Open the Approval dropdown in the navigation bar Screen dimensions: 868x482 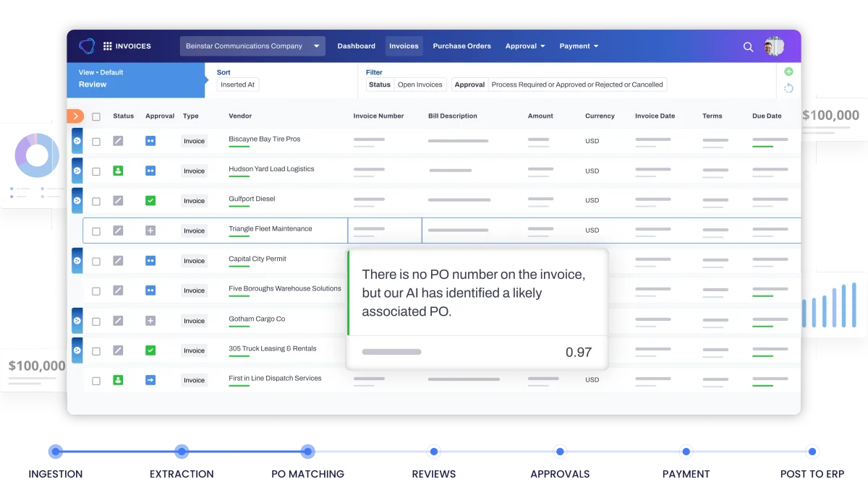click(x=525, y=46)
